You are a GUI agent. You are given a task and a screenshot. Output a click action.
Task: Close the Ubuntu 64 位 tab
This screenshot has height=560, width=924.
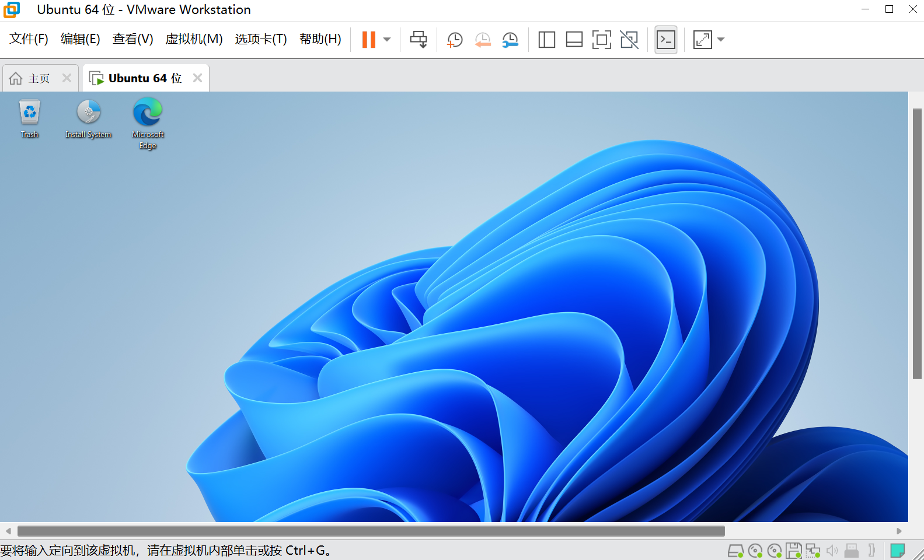[x=198, y=78]
